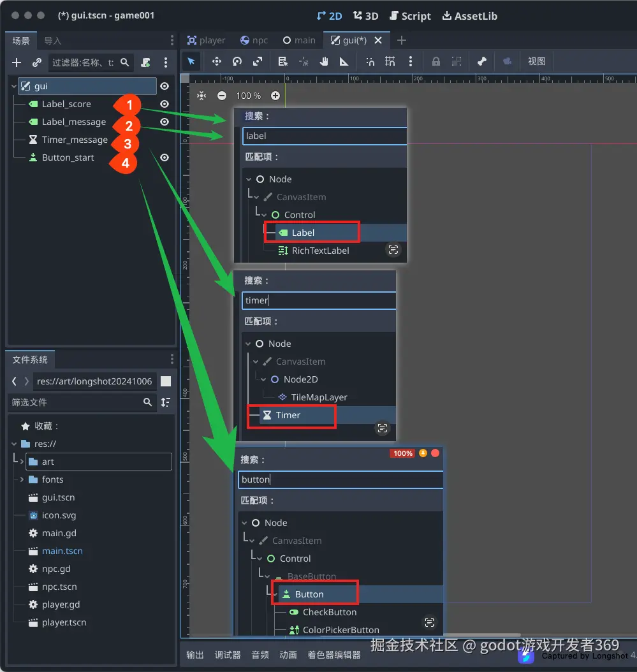This screenshot has height=672, width=637.
Task: Toggle grid snapping in the toolbar
Action: tap(390, 61)
